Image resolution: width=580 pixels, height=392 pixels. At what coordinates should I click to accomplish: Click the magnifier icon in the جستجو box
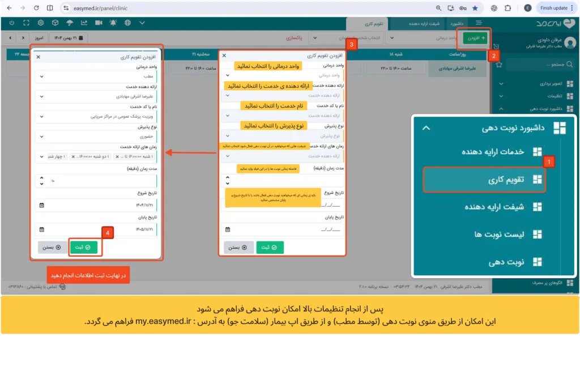[x=570, y=65]
